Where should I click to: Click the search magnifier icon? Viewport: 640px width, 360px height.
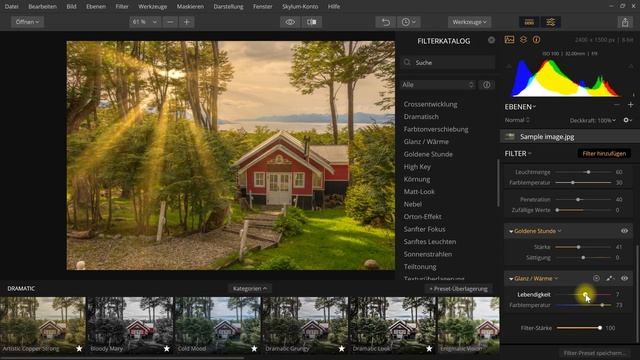coord(407,62)
